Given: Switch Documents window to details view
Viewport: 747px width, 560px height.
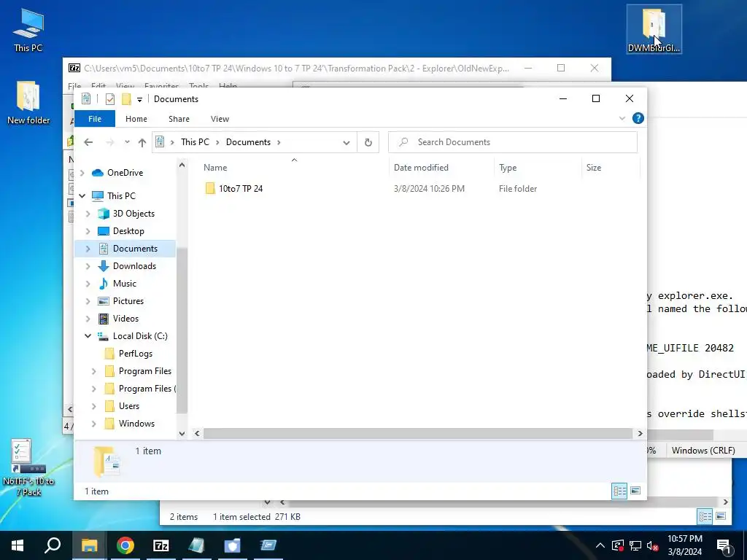Looking at the screenshot, I should pyautogui.click(x=619, y=491).
